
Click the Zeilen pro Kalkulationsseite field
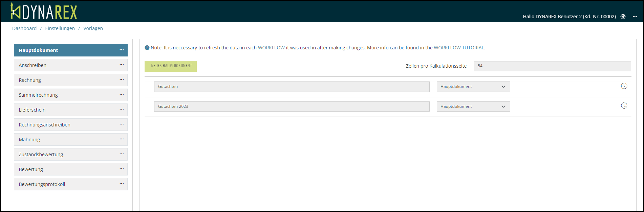click(552, 66)
